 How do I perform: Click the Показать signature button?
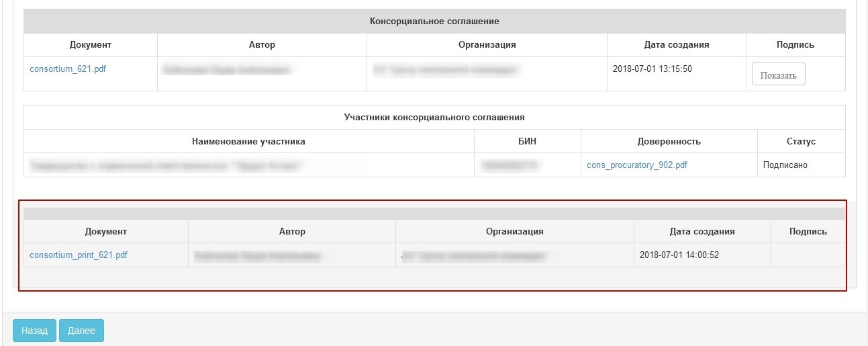coord(778,75)
